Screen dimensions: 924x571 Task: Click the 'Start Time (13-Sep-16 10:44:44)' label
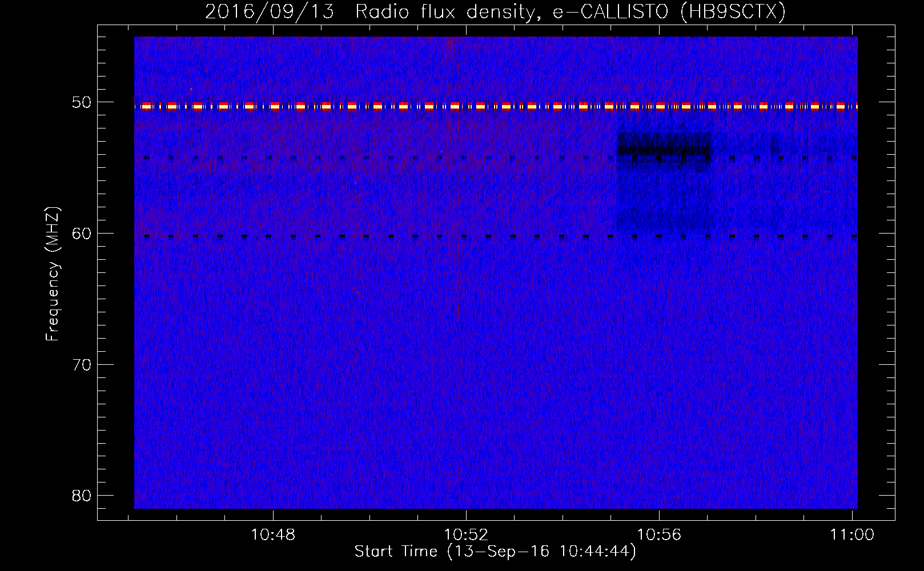495,552
